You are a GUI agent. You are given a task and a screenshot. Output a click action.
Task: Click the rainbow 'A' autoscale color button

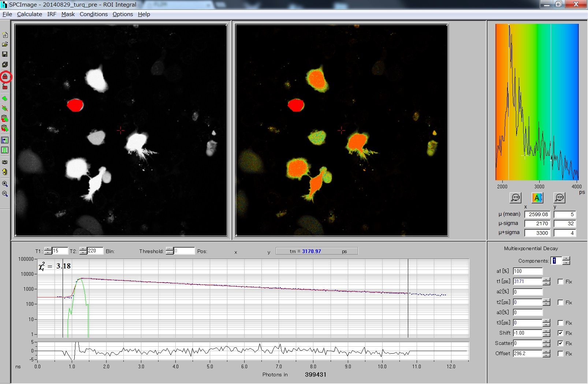point(537,198)
